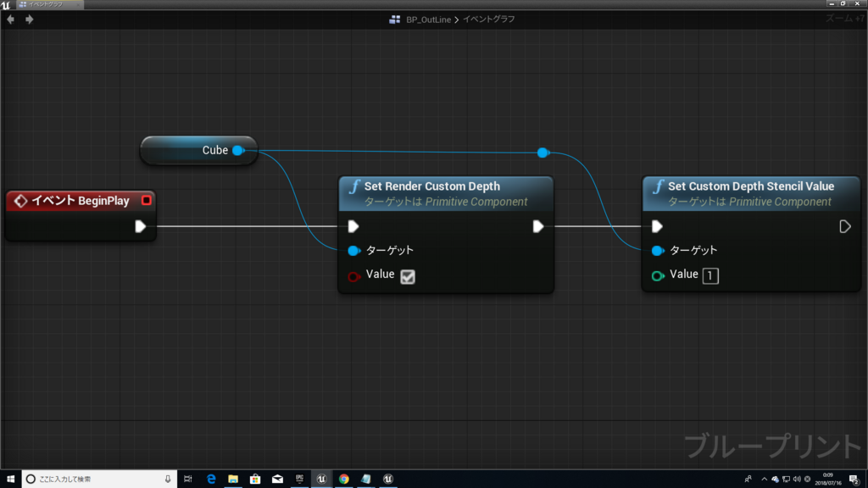Image resolution: width=868 pixels, height=488 pixels.
Task: Click Set Render Custom Depth ターゲット pin
Action: (x=353, y=251)
